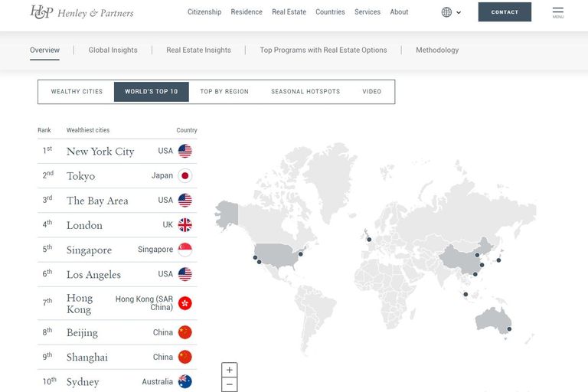Image resolution: width=588 pixels, height=392 pixels.
Task: Open the globe language selector dropdown
Action: point(451,12)
